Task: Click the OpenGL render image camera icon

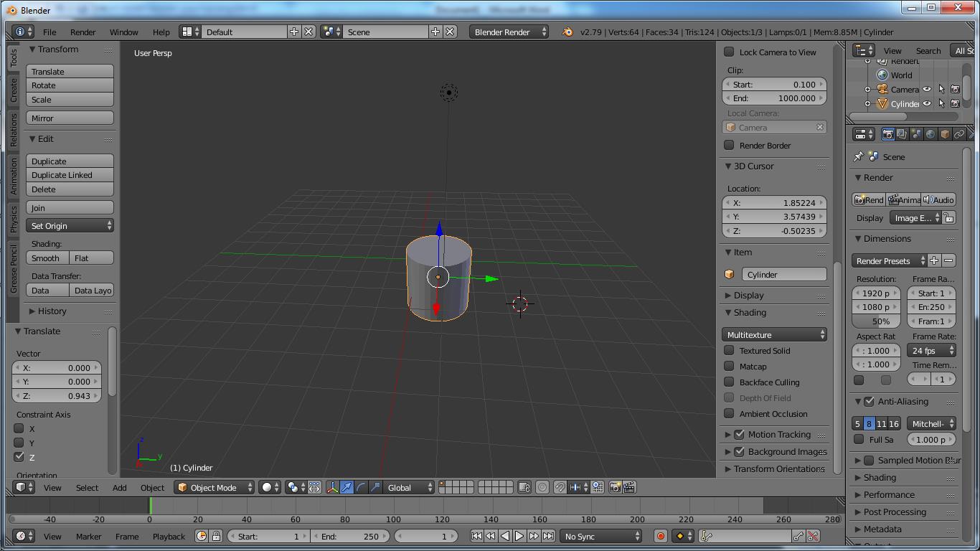Action: [615, 487]
